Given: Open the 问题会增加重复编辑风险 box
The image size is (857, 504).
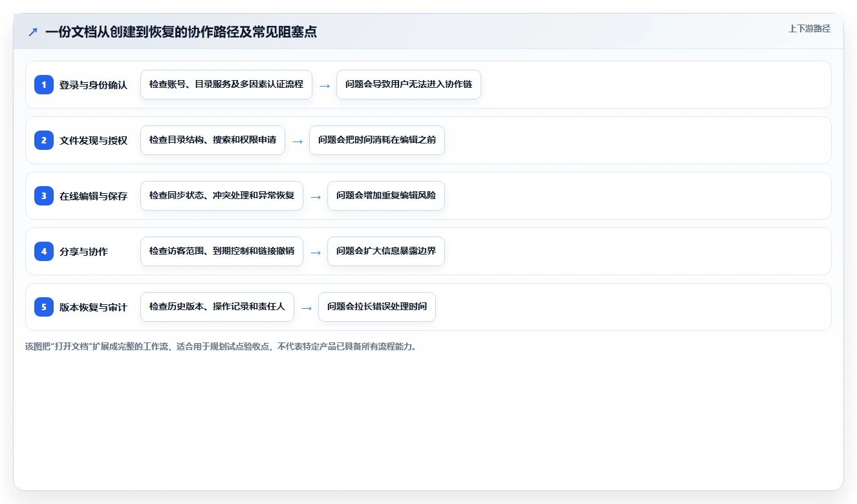Looking at the screenshot, I should coord(386,196).
